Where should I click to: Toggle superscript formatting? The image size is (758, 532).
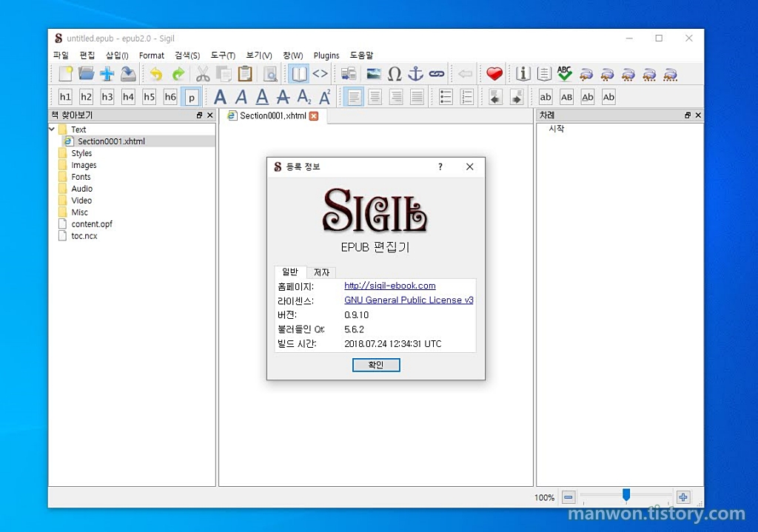click(x=325, y=97)
